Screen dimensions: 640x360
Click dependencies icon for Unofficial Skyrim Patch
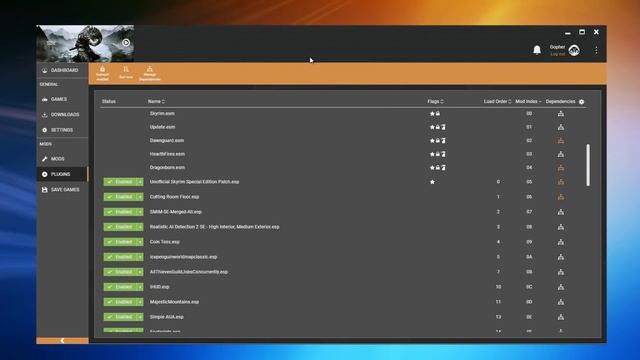coord(561,182)
